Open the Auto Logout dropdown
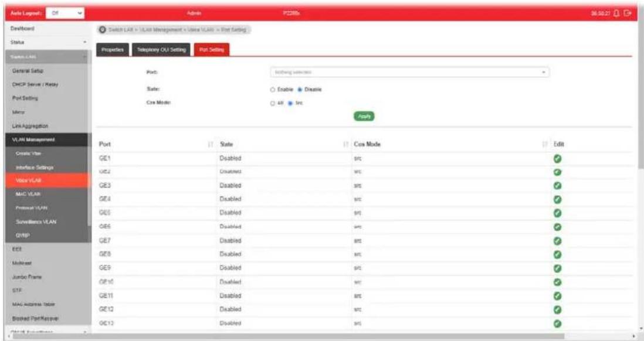 pyautogui.click(x=65, y=13)
